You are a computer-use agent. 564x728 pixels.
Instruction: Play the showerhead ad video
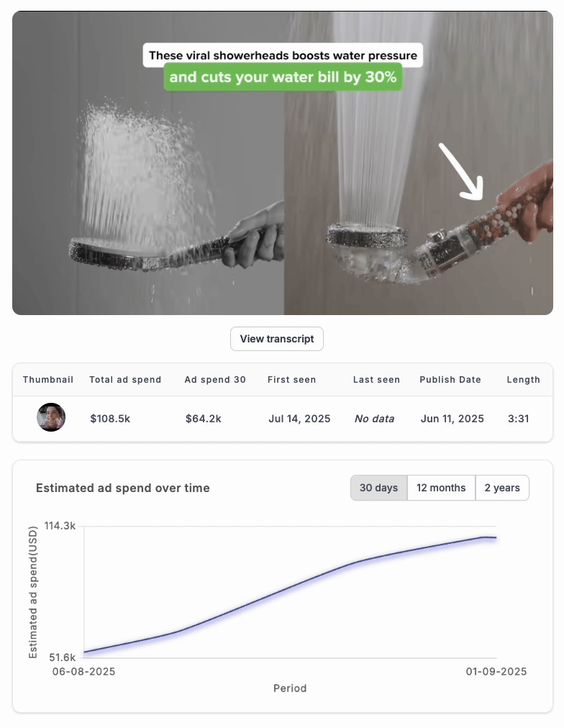pos(283,163)
